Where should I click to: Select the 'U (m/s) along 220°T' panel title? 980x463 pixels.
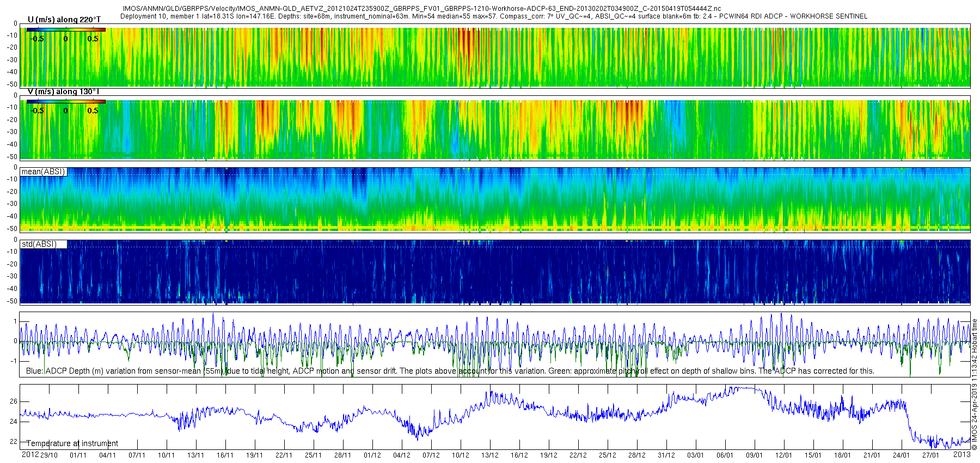tap(64, 20)
